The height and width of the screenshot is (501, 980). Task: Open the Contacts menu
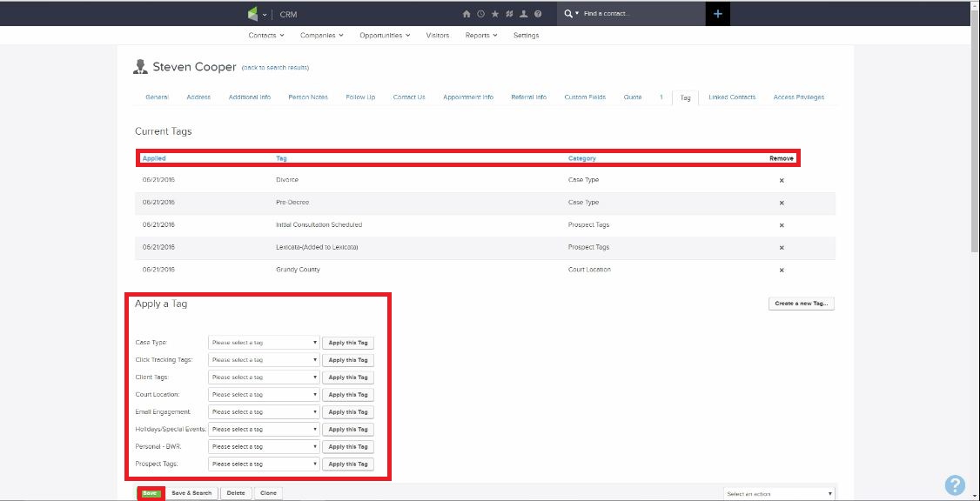pyautogui.click(x=266, y=36)
